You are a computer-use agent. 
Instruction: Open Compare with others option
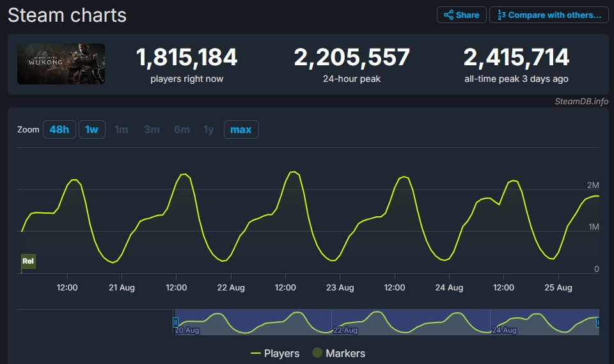549,15
